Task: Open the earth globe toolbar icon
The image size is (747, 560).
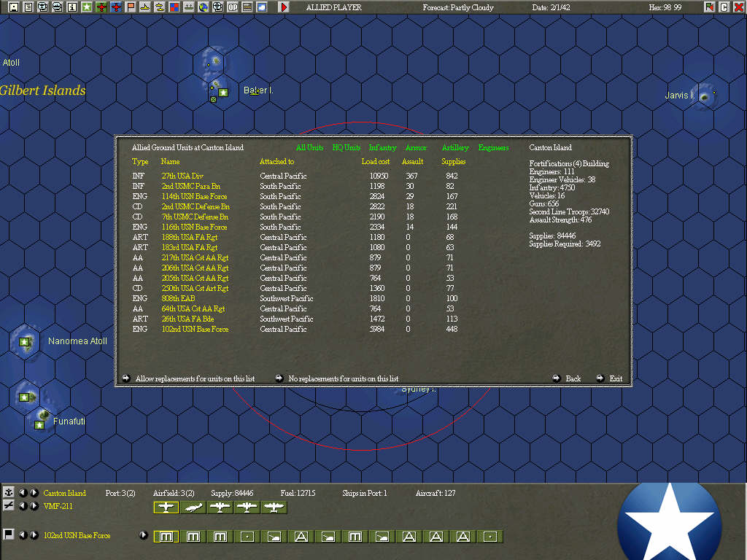Action: [x=204, y=7]
